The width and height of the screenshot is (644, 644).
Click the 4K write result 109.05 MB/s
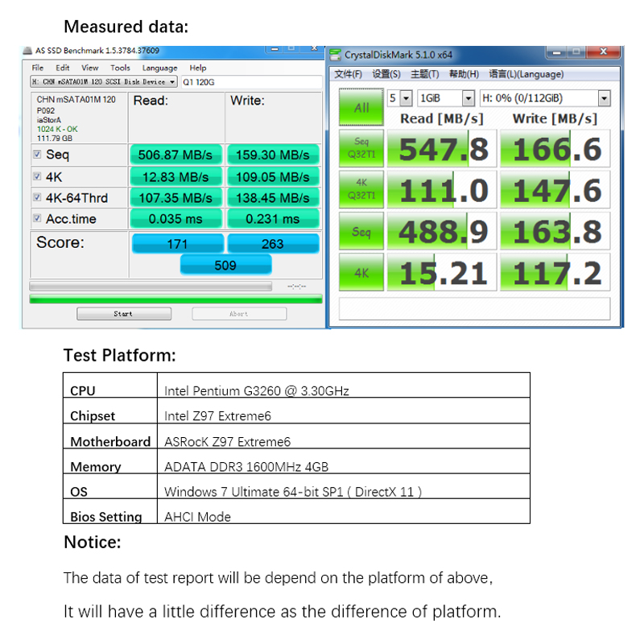pos(273,177)
